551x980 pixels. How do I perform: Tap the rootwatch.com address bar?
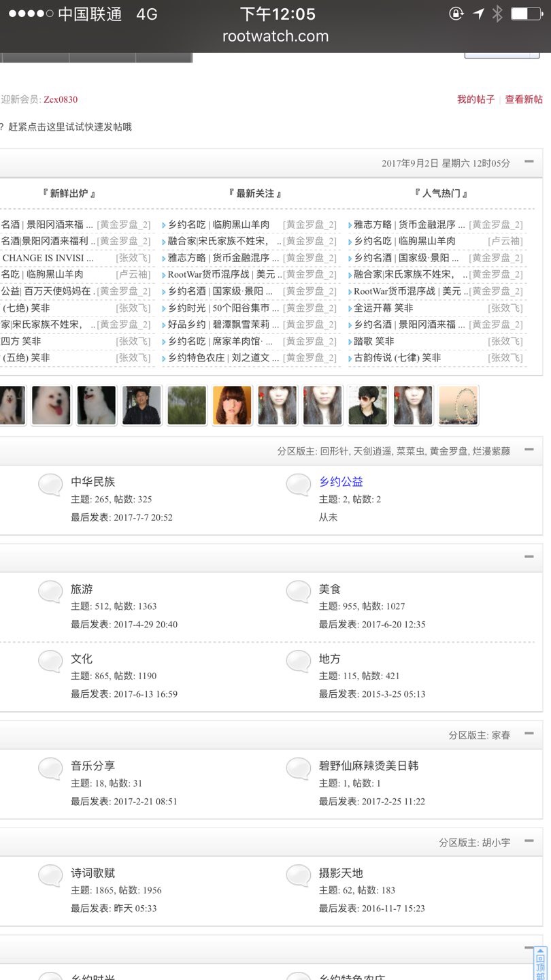(x=275, y=37)
